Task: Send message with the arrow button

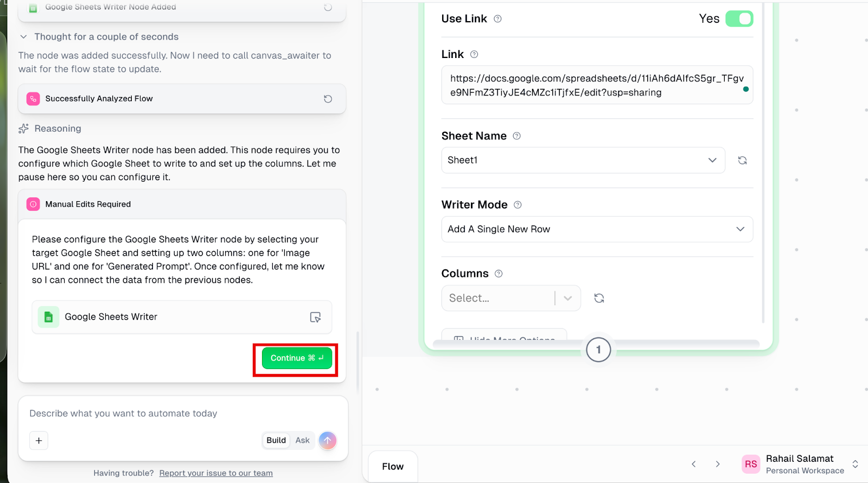Action: 328,440
